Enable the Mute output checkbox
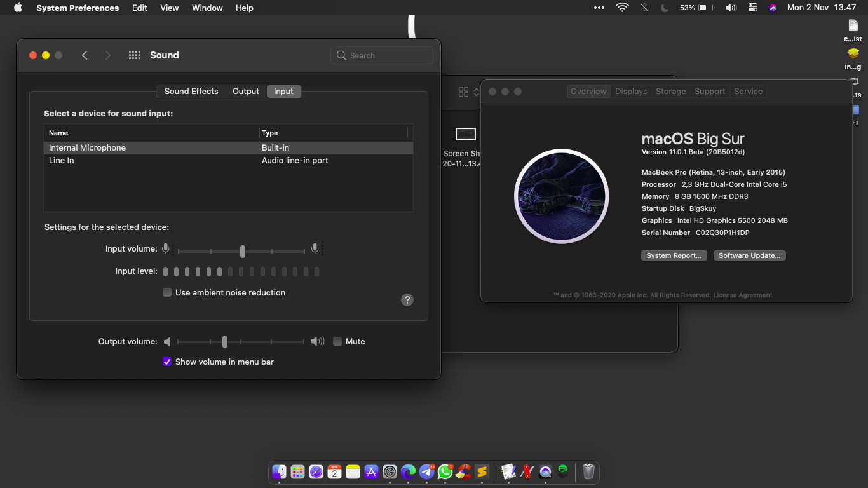 coord(337,341)
